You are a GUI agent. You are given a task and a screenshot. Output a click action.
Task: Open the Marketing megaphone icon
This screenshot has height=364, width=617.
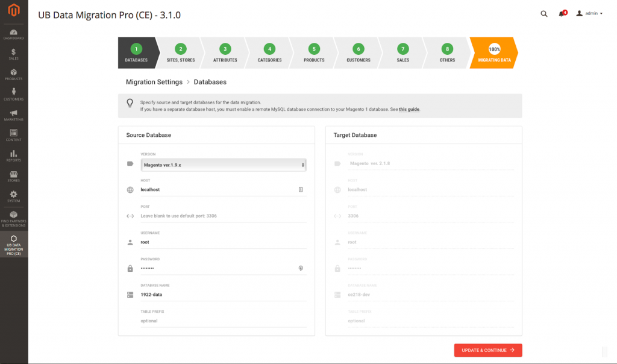pos(13,115)
